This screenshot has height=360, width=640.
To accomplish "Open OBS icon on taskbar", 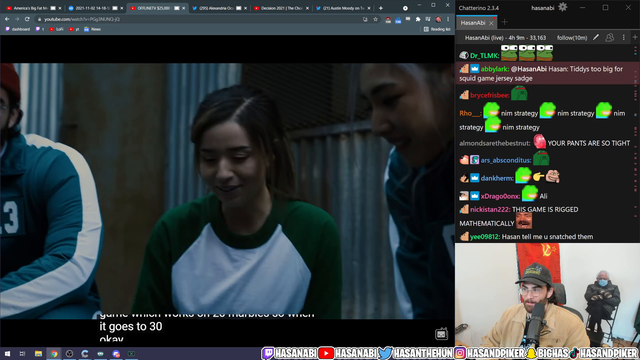I will coord(69,353).
